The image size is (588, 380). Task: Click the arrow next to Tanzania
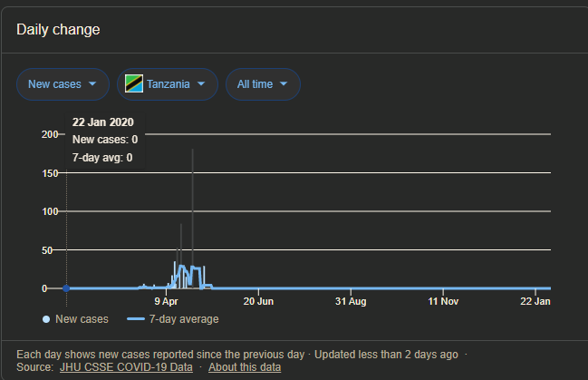201,83
